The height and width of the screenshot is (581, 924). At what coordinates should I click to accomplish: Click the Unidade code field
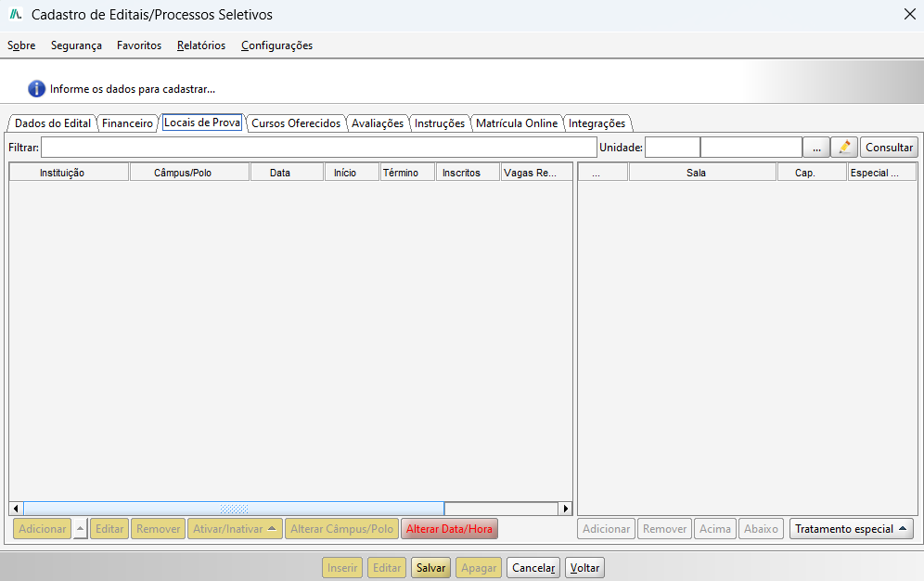673,148
